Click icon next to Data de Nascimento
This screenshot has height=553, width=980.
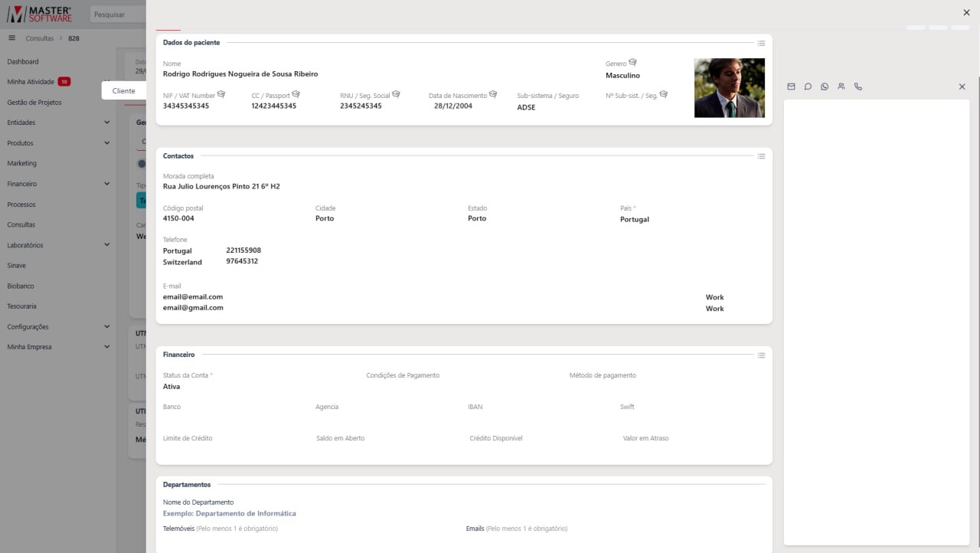(493, 94)
